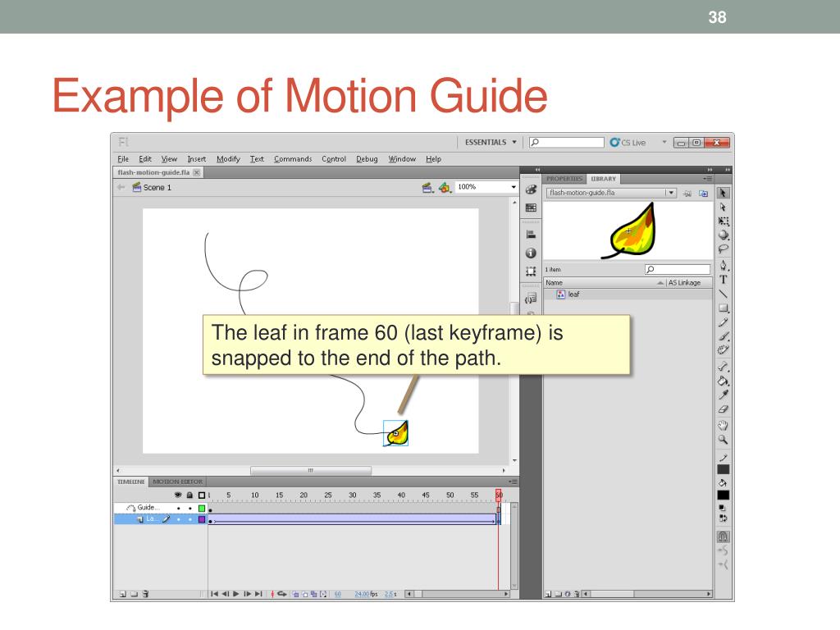Select the Deco tool

coord(723,349)
